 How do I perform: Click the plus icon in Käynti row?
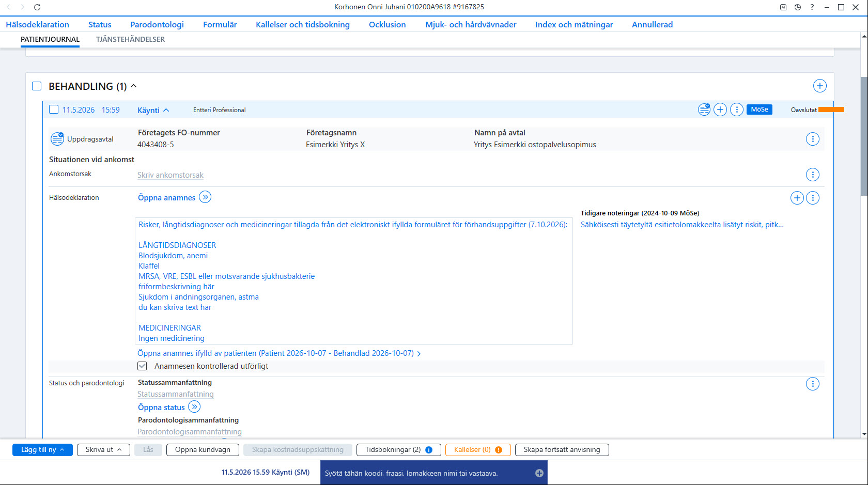(x=720, y=109)
